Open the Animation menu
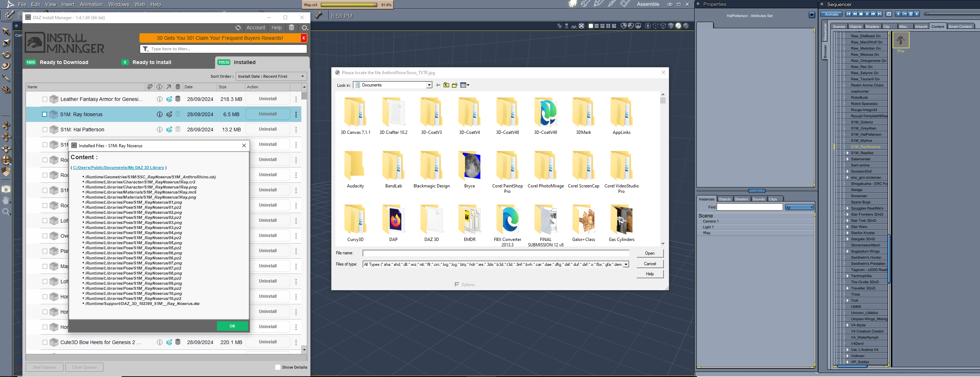Image resolution: width=980 pixels, height=377 pixels. click(x=91, y=5)
